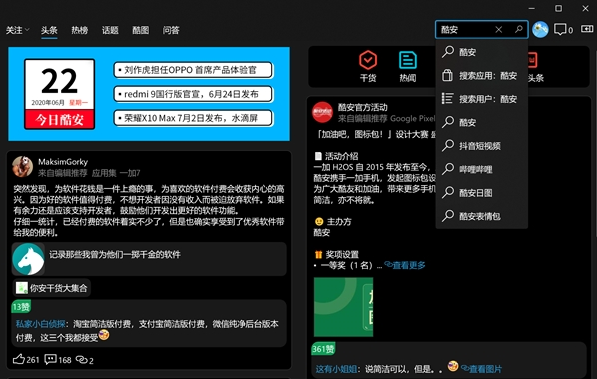The height and width of the screenshot is (379, 597).
Task: Open MaksimGorky's avatar
Action: 22,166
